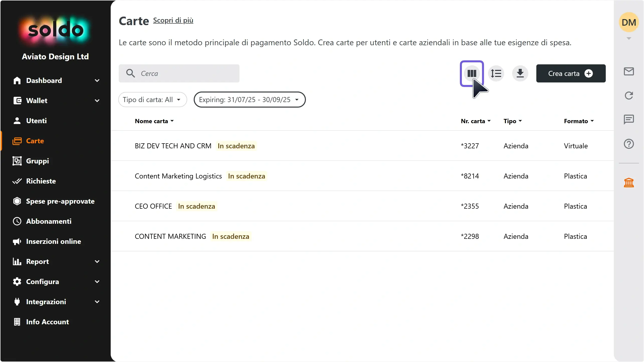The height and width of the screenshot is (362, 644).
Task: Click the Crea carta button
Action: pyautogui.click(x=571, y=73)
